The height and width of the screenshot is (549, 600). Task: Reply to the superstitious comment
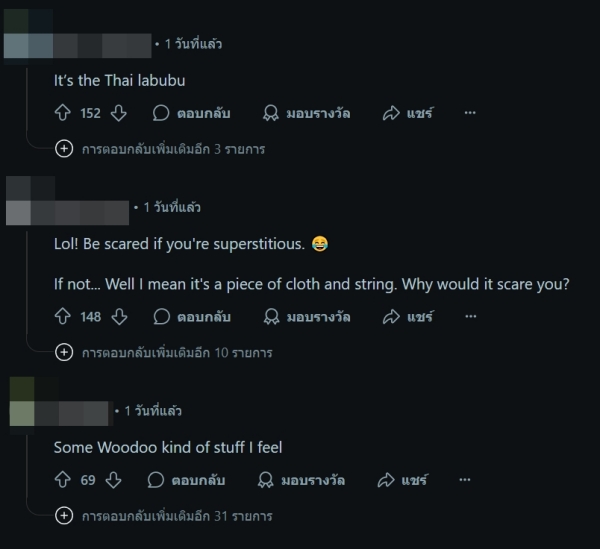(192, 317)
